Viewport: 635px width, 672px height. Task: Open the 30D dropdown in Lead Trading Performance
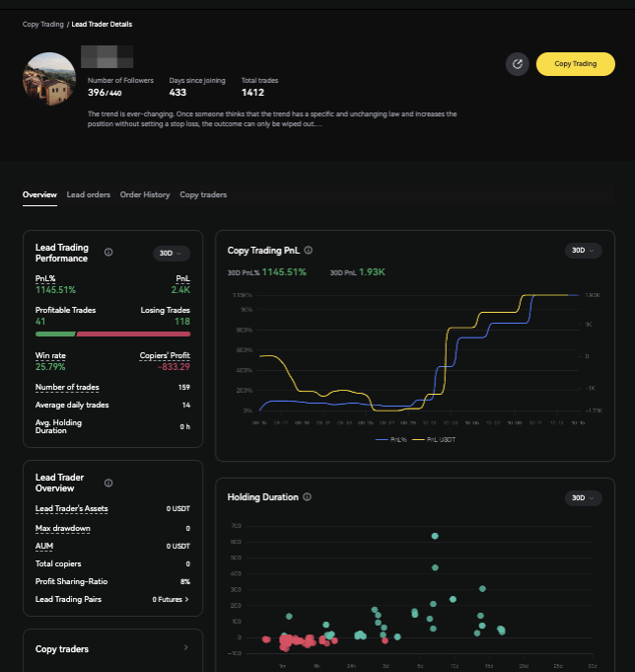coord(172,254)
